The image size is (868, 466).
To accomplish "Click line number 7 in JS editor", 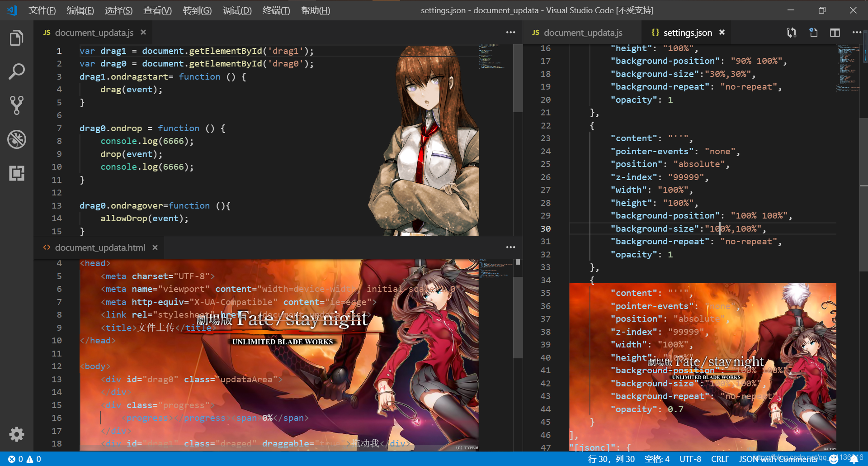I will click(x=59, y=128).
